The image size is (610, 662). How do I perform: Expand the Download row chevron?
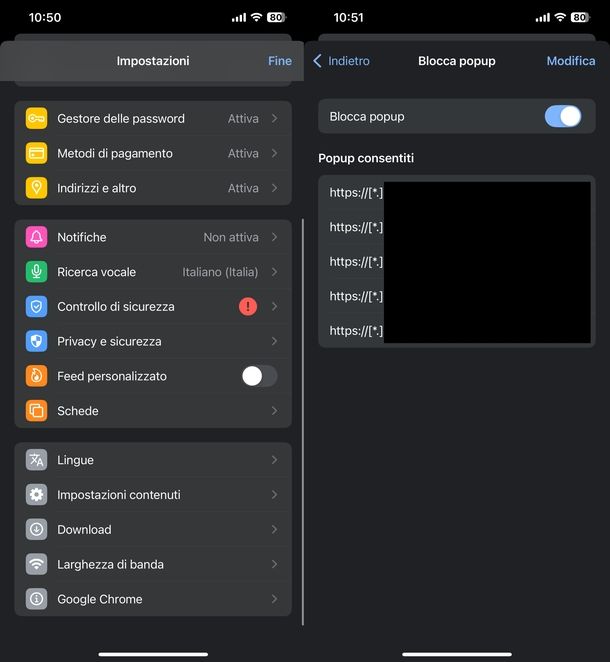[274, 529]
